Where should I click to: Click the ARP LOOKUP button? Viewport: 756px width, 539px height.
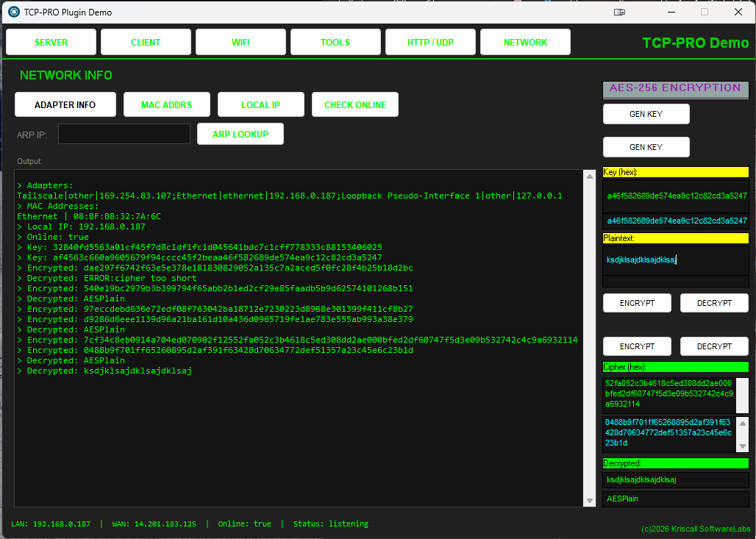click(x=240, y=134)
